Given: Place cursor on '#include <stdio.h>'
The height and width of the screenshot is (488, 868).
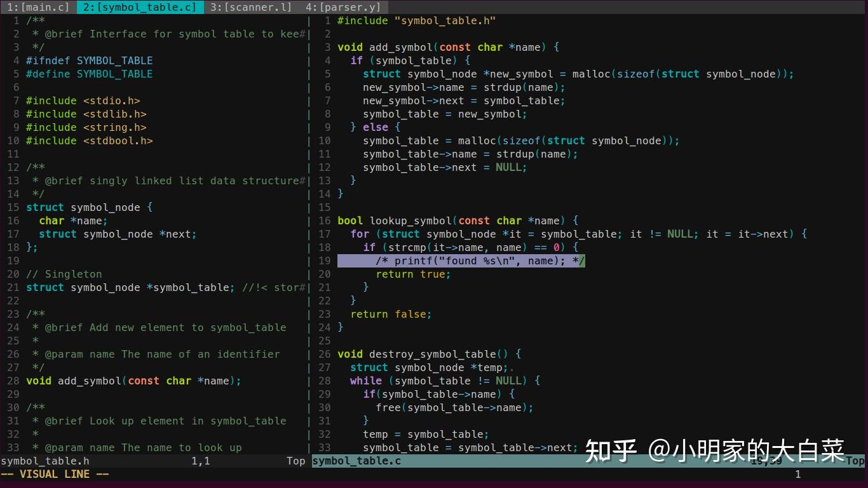Looking at the screenshot, I should [83, 100].
